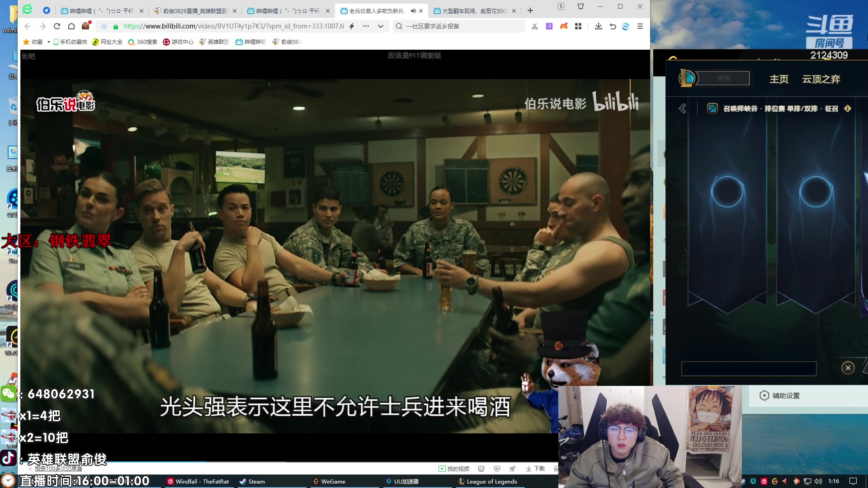The image size is (868, 488).
Task: Click the shirt skin icon in title bar
Action: click(x=581, y=6)
